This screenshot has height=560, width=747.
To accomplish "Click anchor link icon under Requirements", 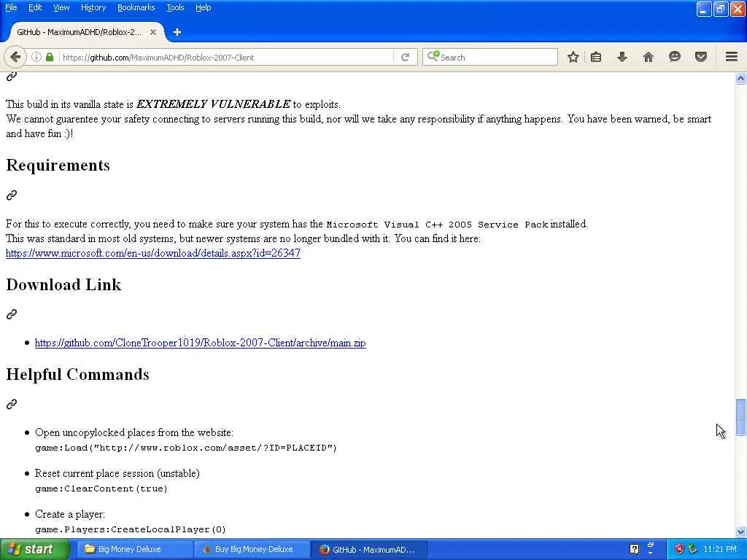I will [x=12, y=195].
